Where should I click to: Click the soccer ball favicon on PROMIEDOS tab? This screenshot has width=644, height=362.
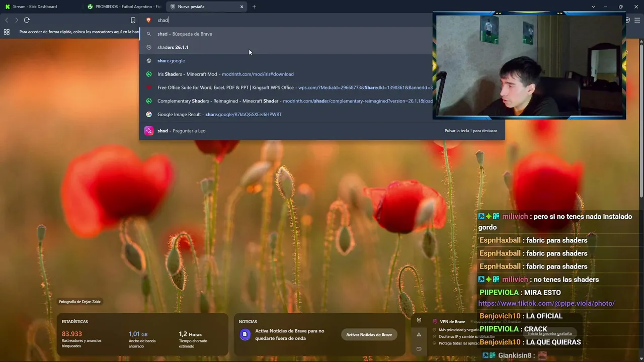pos(90,7)
